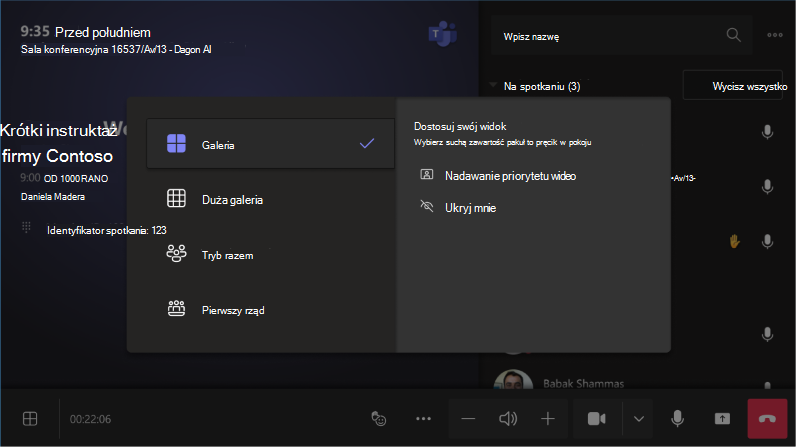Open share content tray
The image size is (796, 447).
point(722,419)
